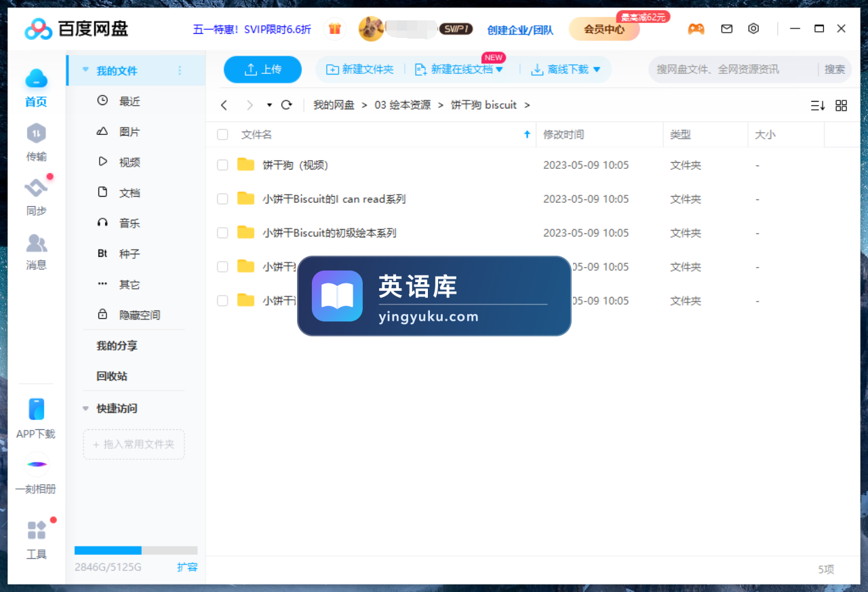Open the mail envelope icon
This screenshot has width=868, height=592.
(726, 28)
